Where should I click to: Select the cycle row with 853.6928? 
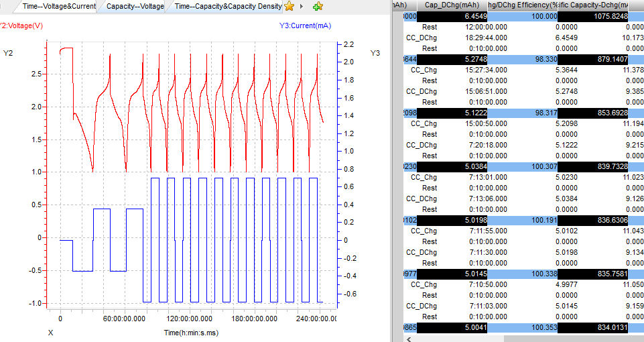pos(523,113)
